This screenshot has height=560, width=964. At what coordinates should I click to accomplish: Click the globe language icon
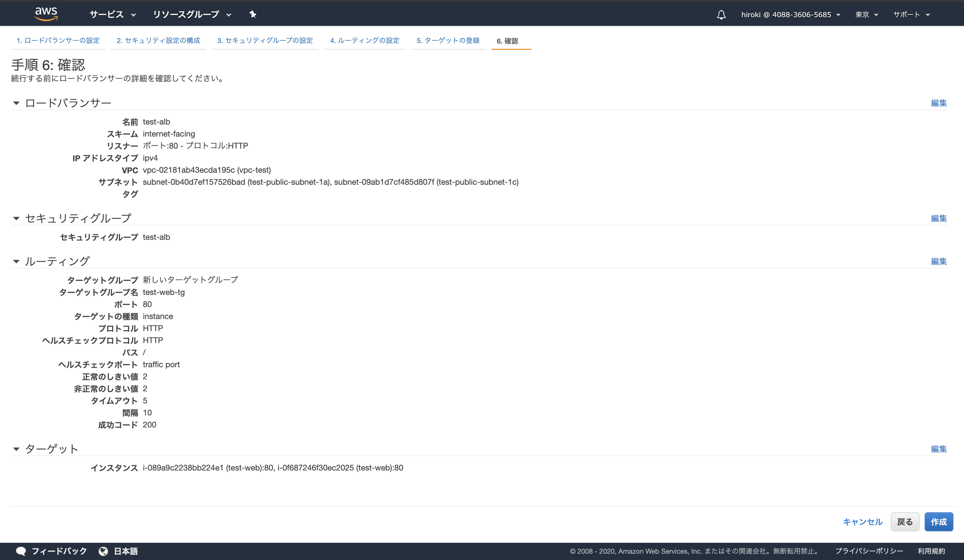tap(103, 551)
